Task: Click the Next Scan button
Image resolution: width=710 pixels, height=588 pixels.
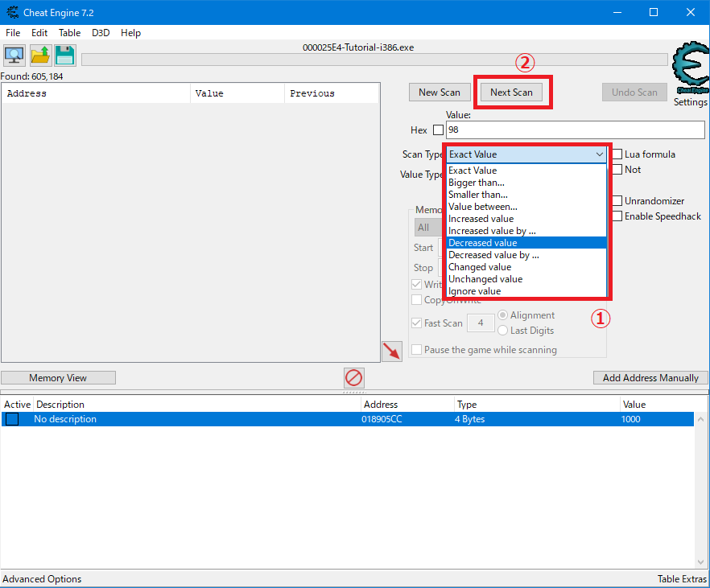Action: (x=511, y=92)
